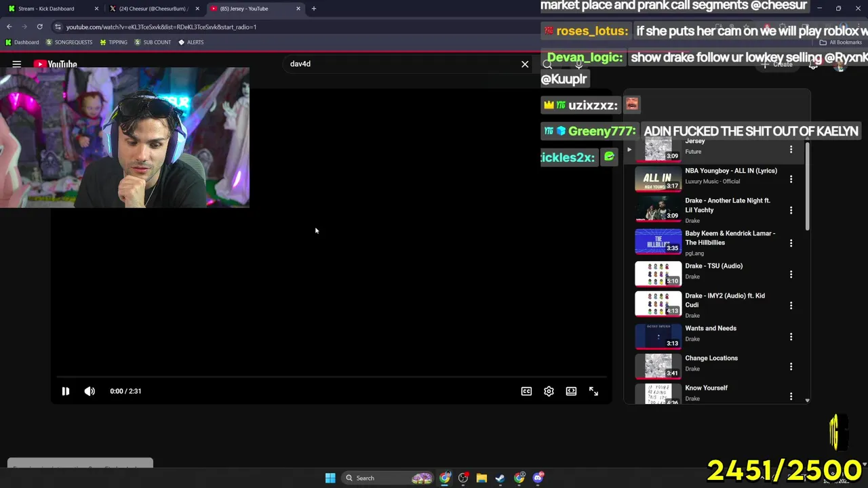Play Drake - Another Late Night thumbnail
868x488 pixels.
click(x=658, y=209)
